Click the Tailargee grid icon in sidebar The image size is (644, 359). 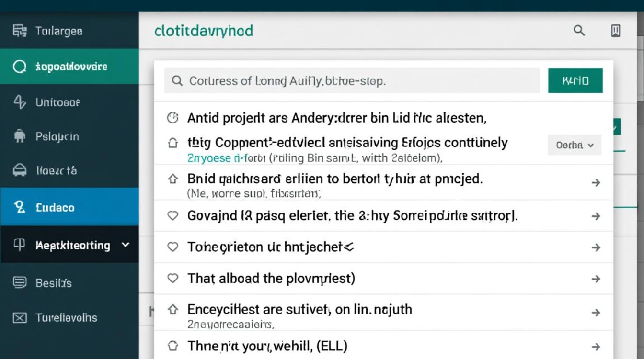[x=20, y=30]
